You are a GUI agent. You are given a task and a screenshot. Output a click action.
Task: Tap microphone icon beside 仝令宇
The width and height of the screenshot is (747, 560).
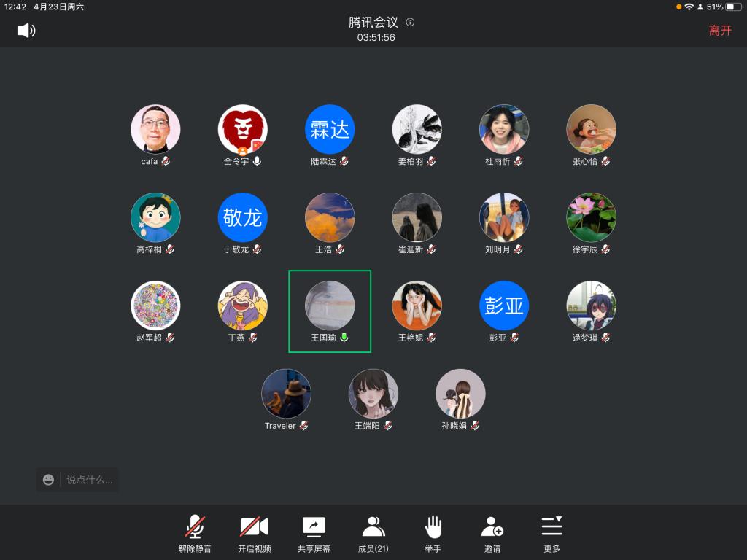click(x=257, y=161)
